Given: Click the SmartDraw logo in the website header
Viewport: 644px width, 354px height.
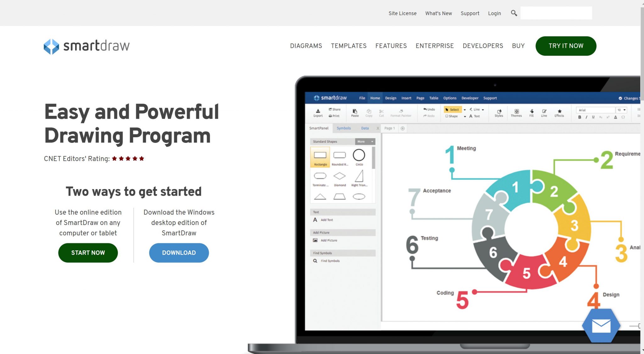Looking at the screenshot, I should (86, 46).
